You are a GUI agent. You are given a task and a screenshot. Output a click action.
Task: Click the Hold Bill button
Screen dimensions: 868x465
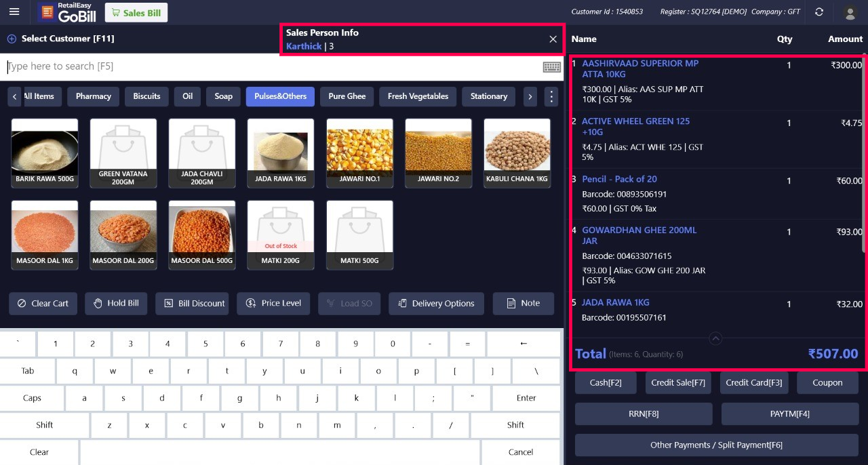116,304
